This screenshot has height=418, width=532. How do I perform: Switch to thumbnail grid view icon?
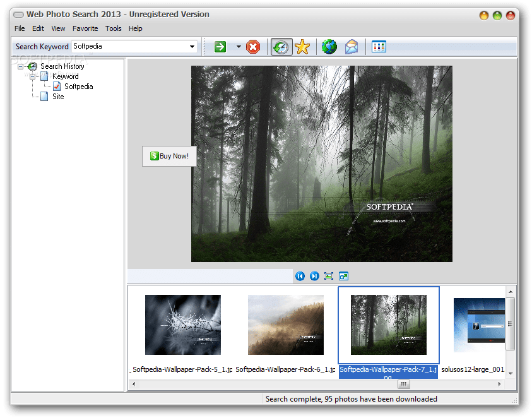379,47
